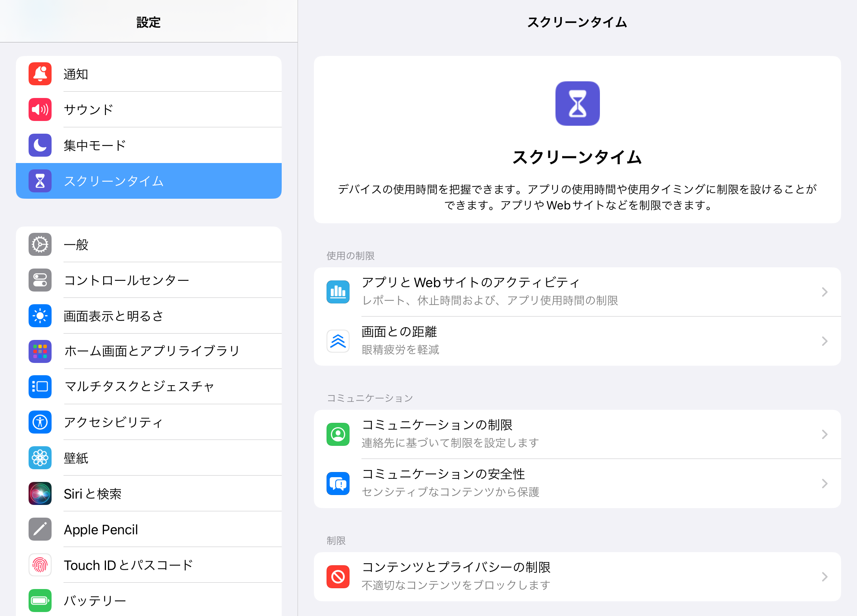Screen dimensions: 857x616
Task: Open 通知 settings
Action: (x=149, y=74)
